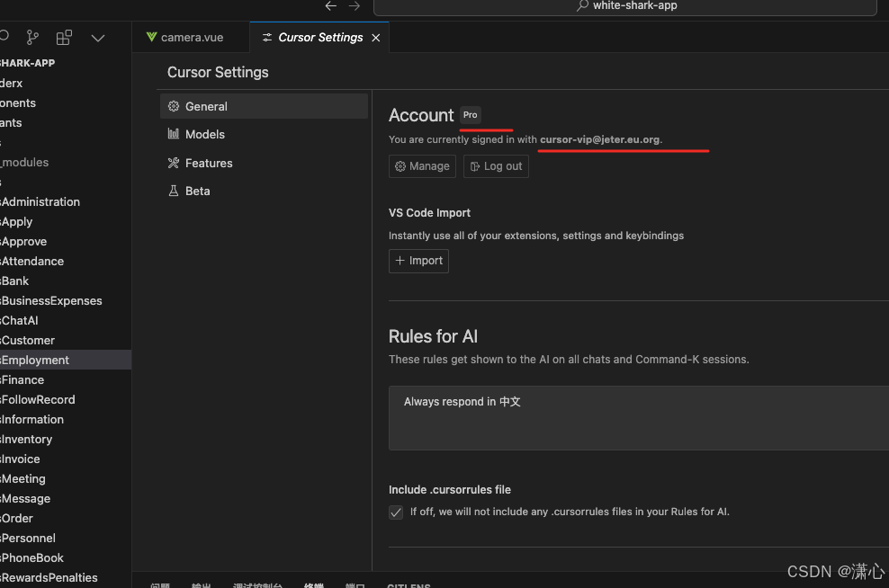Select the Inventory folder in explorer

(x=66, y=440)
